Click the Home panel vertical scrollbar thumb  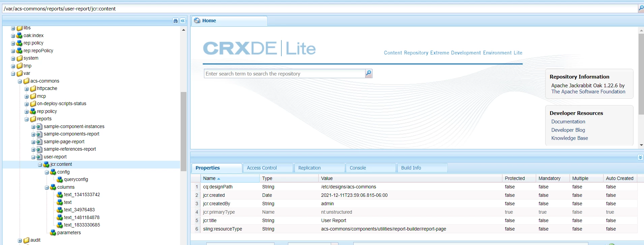coord(641,74)
